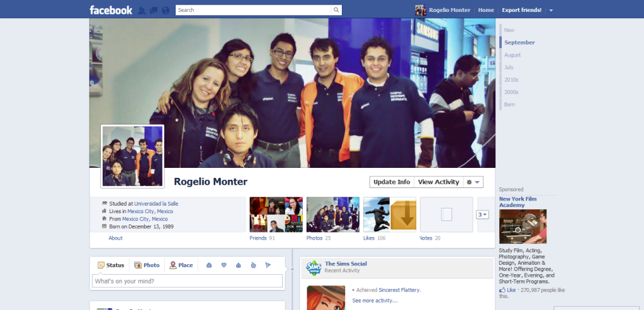Click the friend requests icon in top bar
The width and height of the screenshot is (644, 310).
(142, 10)
